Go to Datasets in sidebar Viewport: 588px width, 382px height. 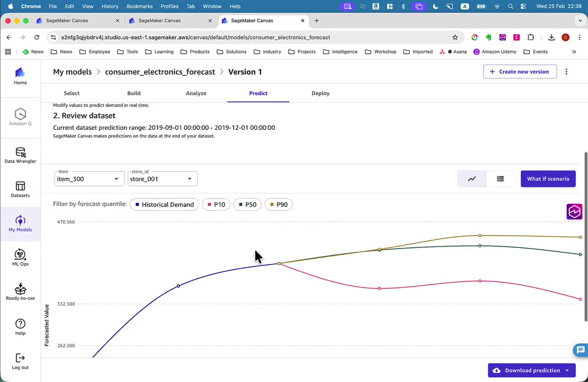tap(20, 189)
